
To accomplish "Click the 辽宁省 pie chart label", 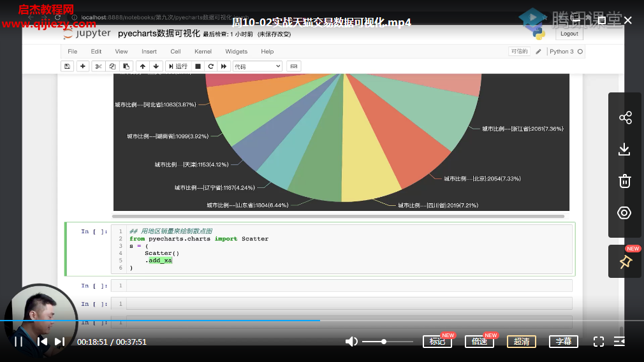I will [x=214, y=187].
